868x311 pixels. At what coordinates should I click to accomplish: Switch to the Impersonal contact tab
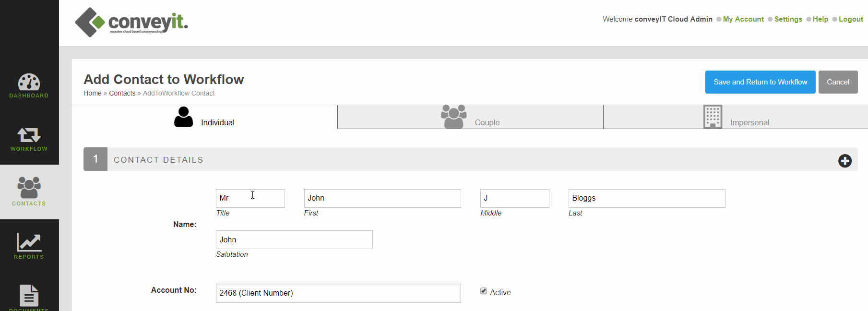736,118
